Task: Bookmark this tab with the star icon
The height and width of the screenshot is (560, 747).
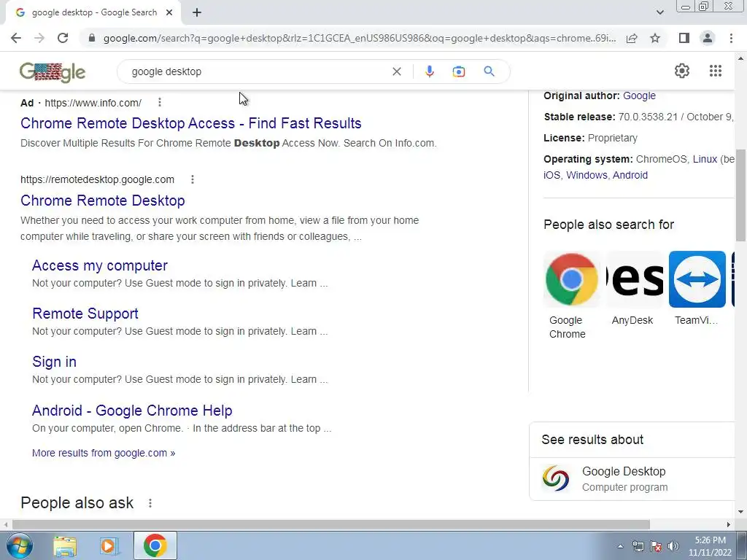Action: pyautogui.click(x=655, y=38)
